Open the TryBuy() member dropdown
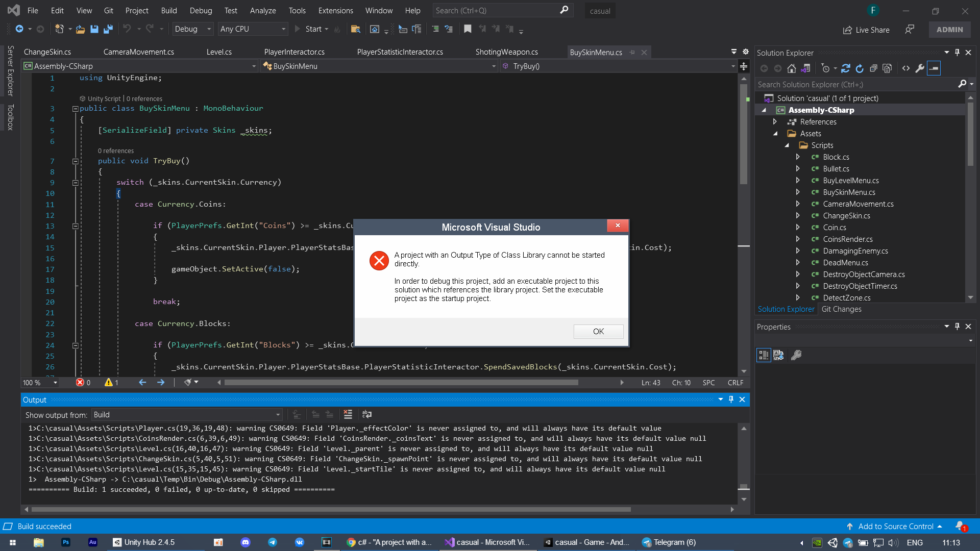The width and height of the screenshot is (980, 551). pos(618,66)
